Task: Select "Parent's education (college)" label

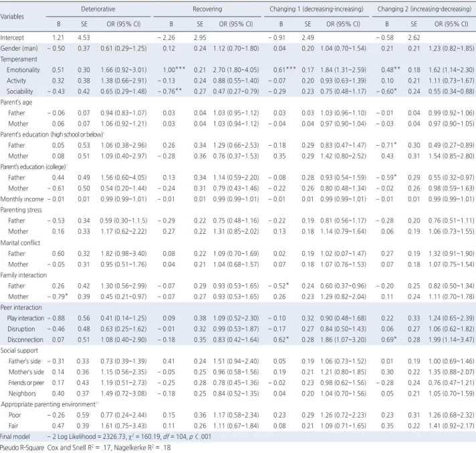Action: pos(33,167)
